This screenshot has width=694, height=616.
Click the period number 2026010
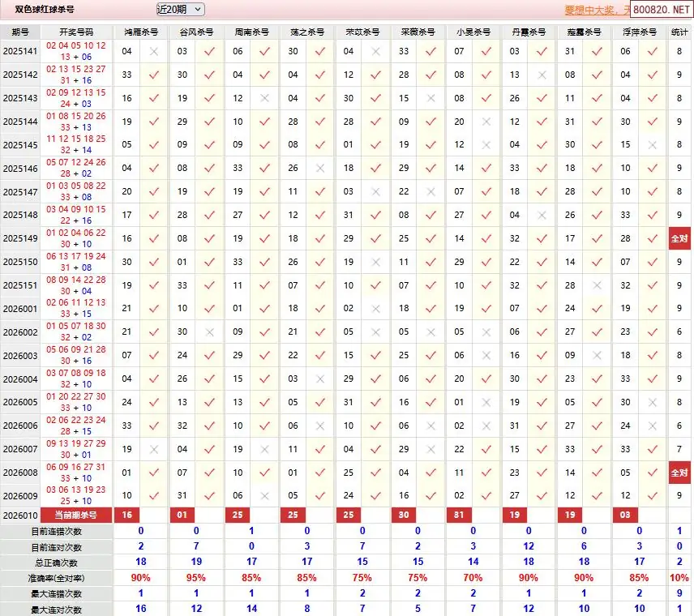(20, 515)
